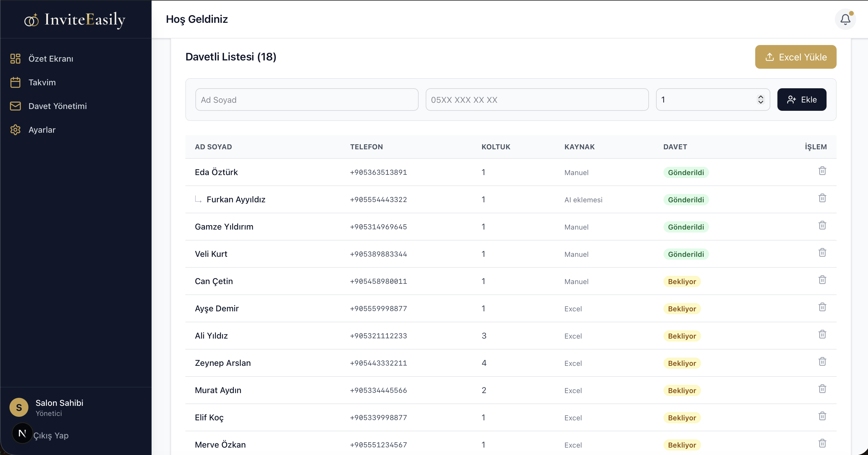Click the InviteEasily rings logo
Screen dimensions: 868x455
(x=31, y=20)
